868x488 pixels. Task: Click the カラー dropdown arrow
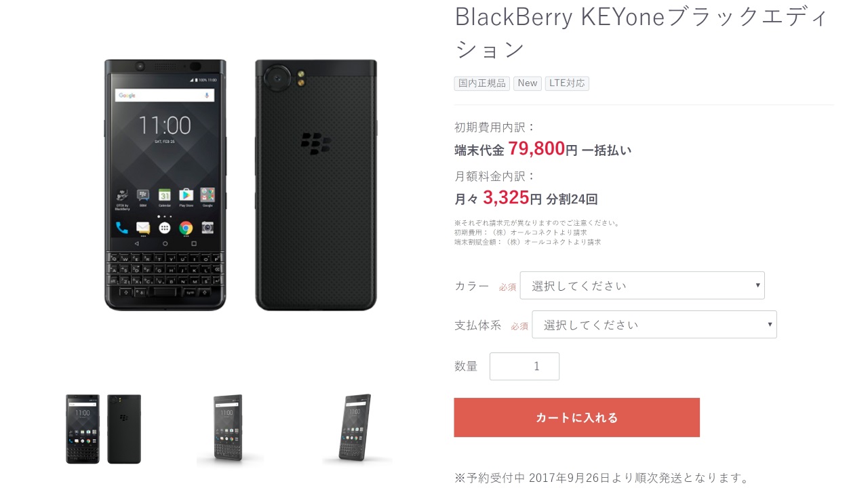[757, 285]
